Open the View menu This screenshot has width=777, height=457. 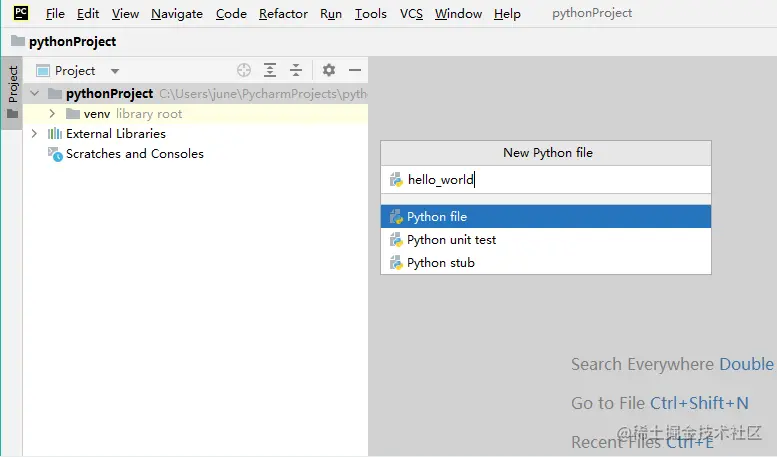(x=125, y=14)
